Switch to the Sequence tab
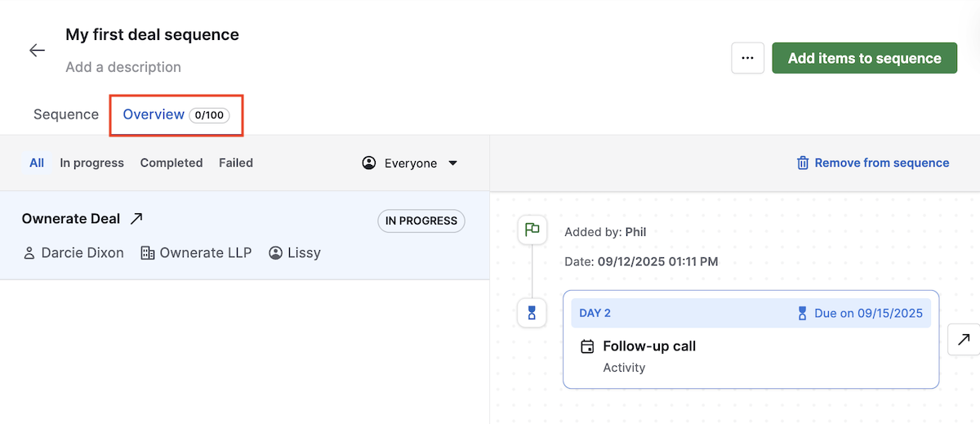 pyautogui.click(x=66, y=114)
